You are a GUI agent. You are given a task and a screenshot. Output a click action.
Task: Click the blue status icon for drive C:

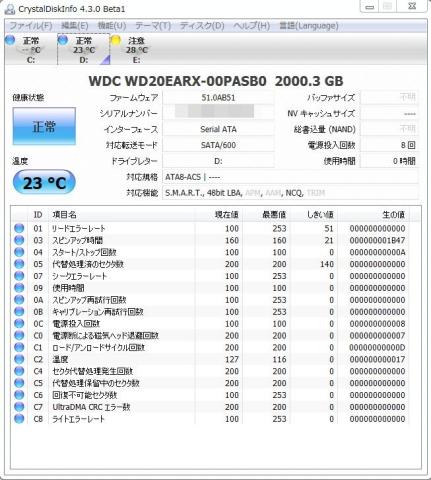tap(10, 40)
